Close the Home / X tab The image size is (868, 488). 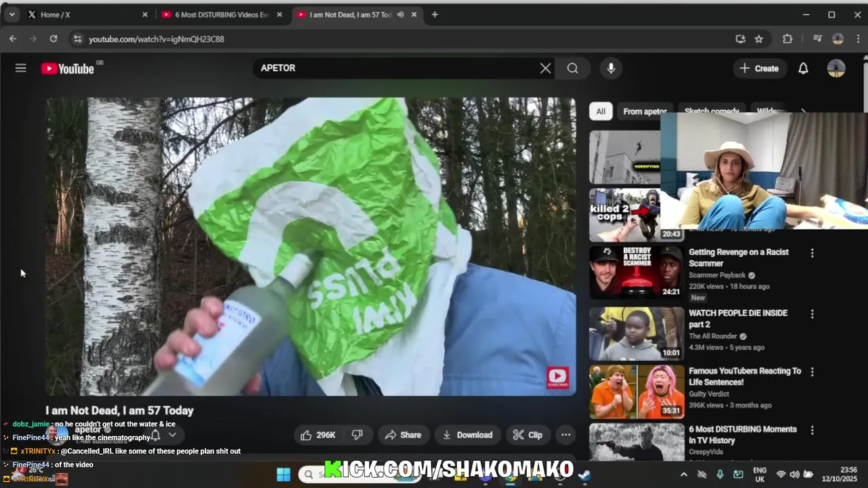[144, 14]
